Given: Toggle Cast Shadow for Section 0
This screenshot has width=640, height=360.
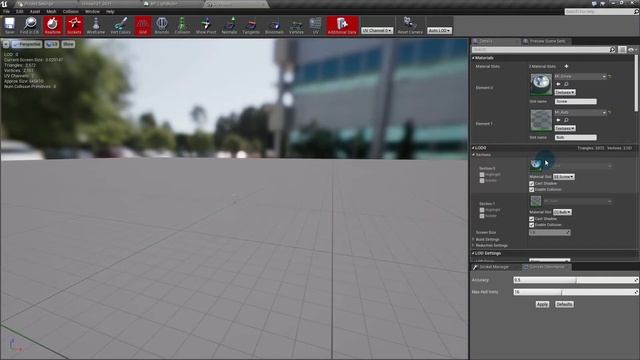Looking at the screenshot, I should (531, 184).
